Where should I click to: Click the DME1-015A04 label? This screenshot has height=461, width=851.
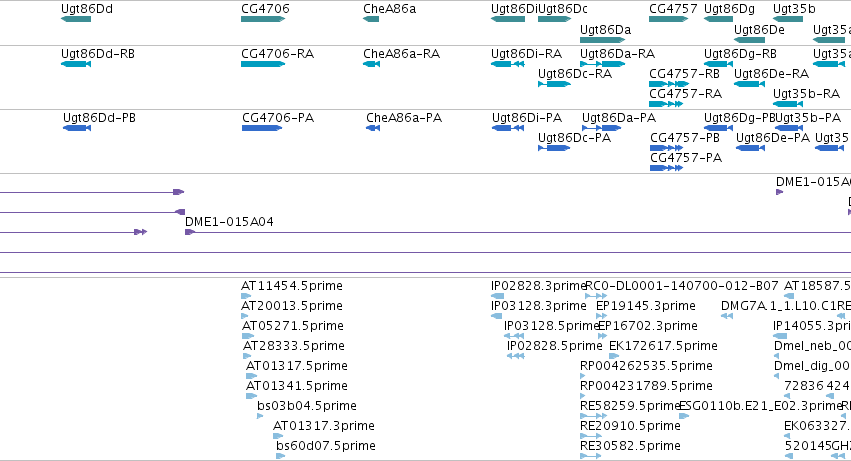[x=229, y=222]
